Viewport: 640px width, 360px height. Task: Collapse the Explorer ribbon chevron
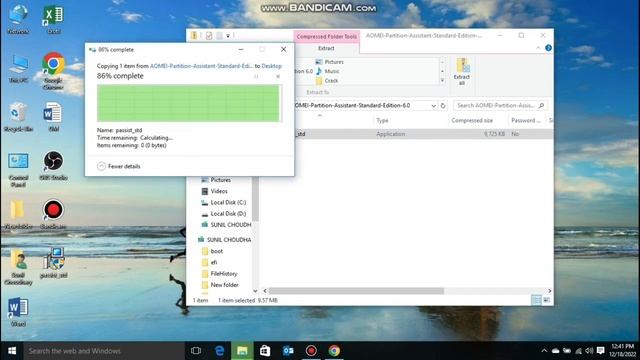coord(538,48)
